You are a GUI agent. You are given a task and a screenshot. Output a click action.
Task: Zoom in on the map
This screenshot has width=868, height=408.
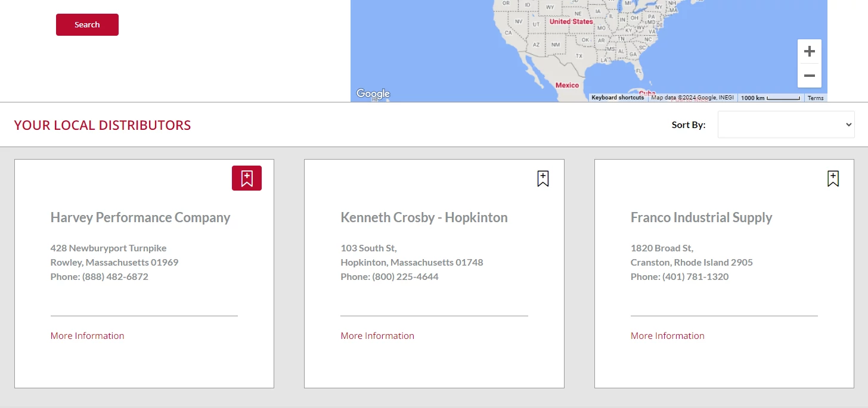point(809,52)
